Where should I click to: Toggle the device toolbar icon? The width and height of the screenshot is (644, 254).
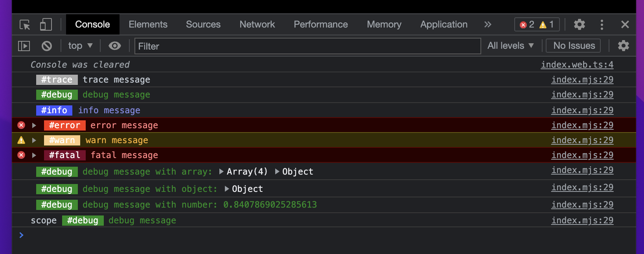click(46, 25)
